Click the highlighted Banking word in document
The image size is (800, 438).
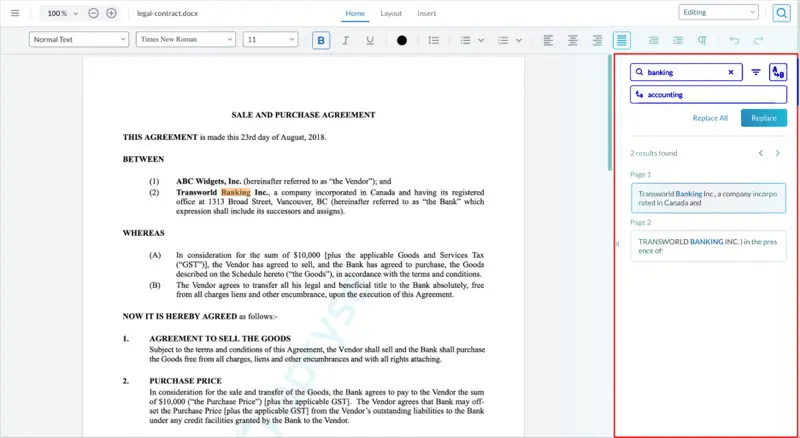point(236,192)
